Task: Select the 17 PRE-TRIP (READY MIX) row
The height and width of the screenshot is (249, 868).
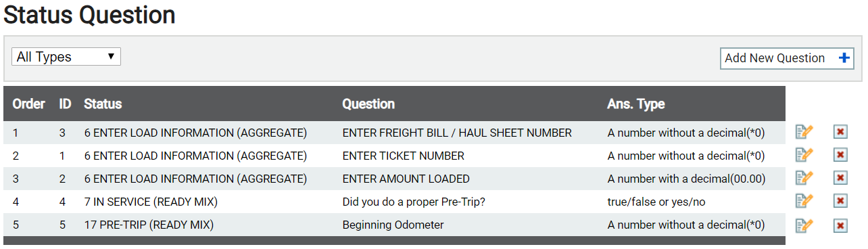Action: (x=394, y=225)
